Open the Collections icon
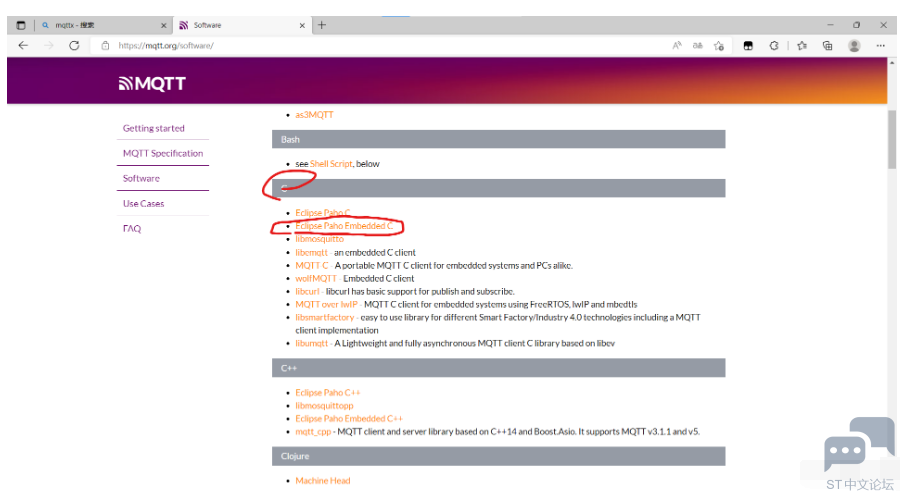 [x=828, y=46]
